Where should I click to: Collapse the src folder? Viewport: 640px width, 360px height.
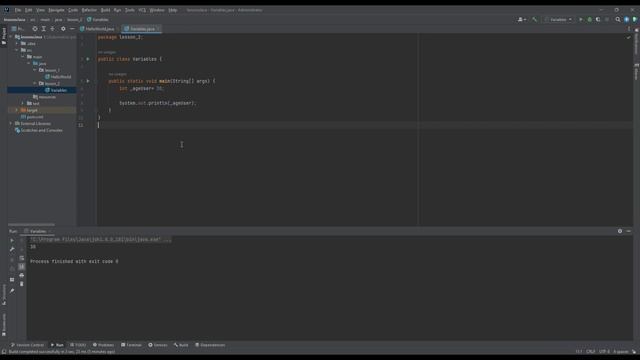coord(17,50)
